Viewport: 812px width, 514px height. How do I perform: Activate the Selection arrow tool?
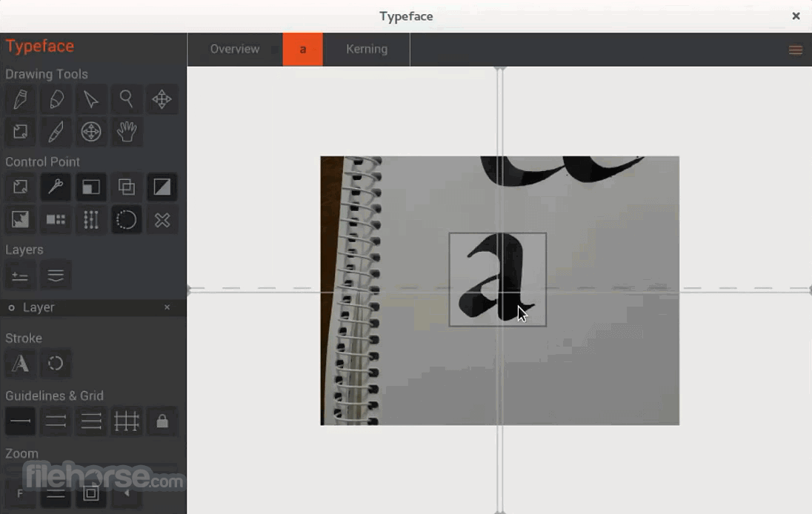coord(91,99)
